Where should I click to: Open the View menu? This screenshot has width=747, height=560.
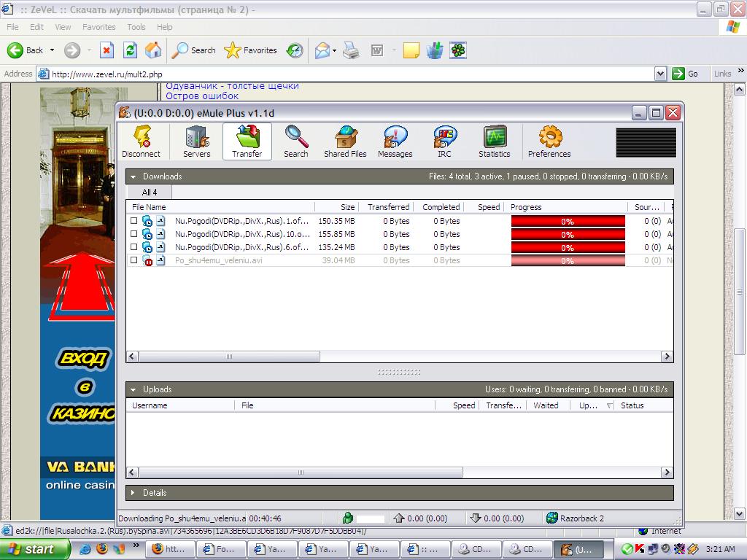(63, 27)
